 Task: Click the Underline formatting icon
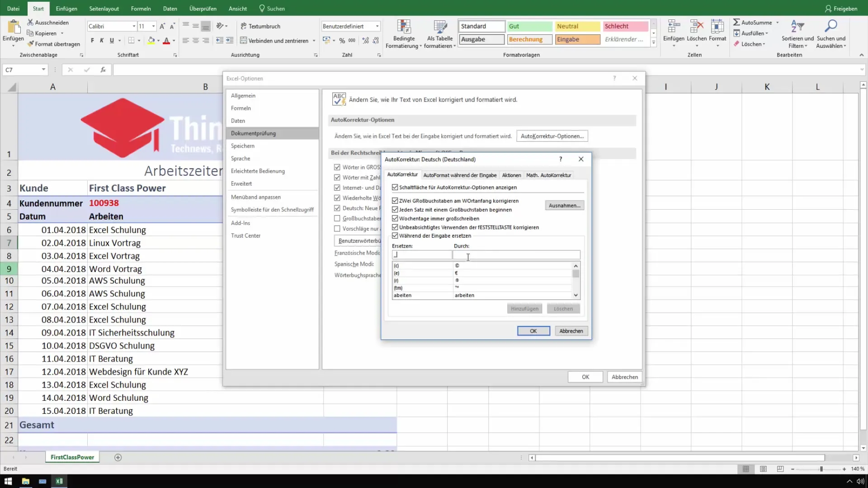click(112, 41)
